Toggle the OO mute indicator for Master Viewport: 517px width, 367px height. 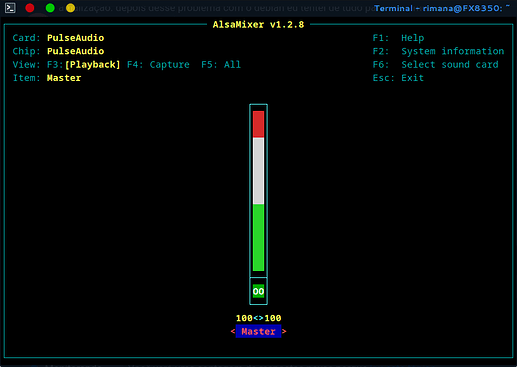258,291
